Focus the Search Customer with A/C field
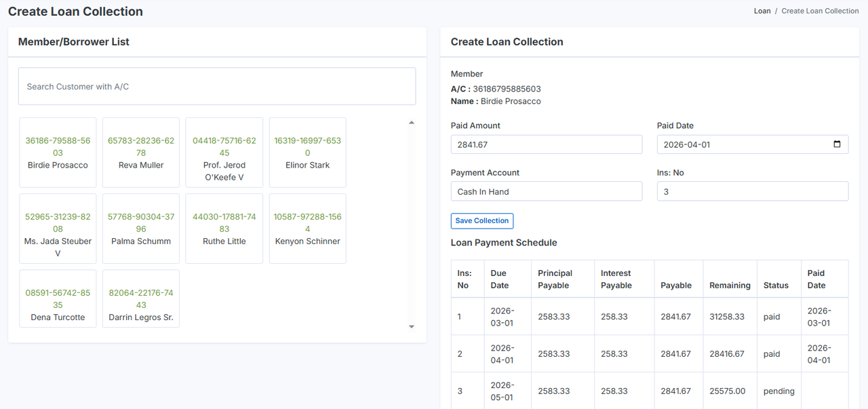The width and height of the screenshot is (868, 409). click(x=217, y=86)
